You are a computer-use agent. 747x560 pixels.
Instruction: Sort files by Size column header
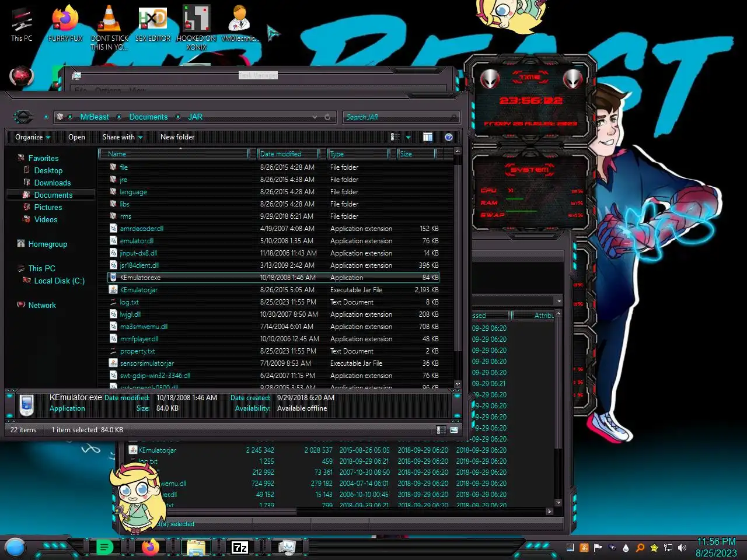pos(416,154)
